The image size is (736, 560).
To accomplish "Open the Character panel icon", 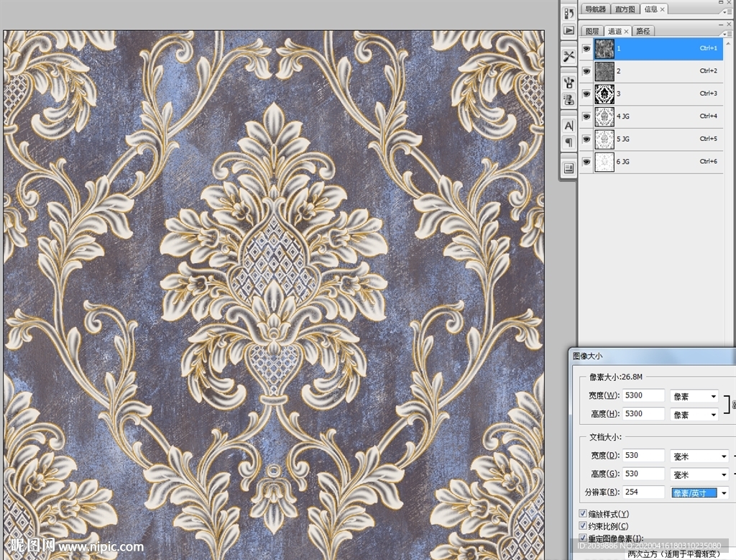I will (x=569, y=126).
